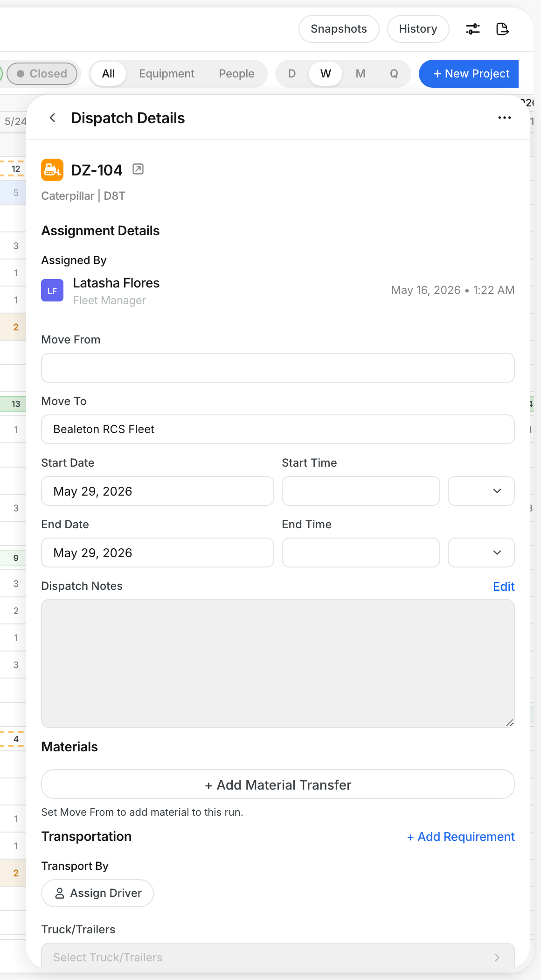Edit the Dispatch Notes
This screenshot has height=980, width=541.
[x=504, y=587]
